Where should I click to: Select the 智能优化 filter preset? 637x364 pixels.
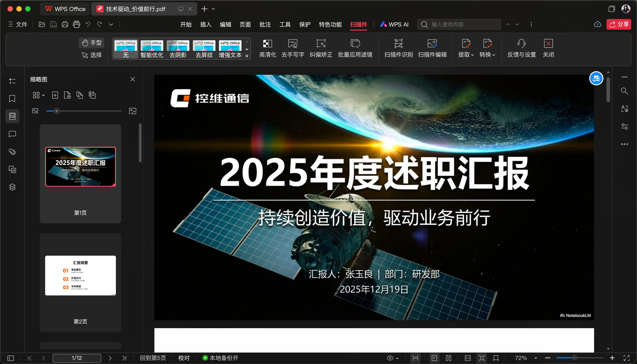tap(152, 49)
